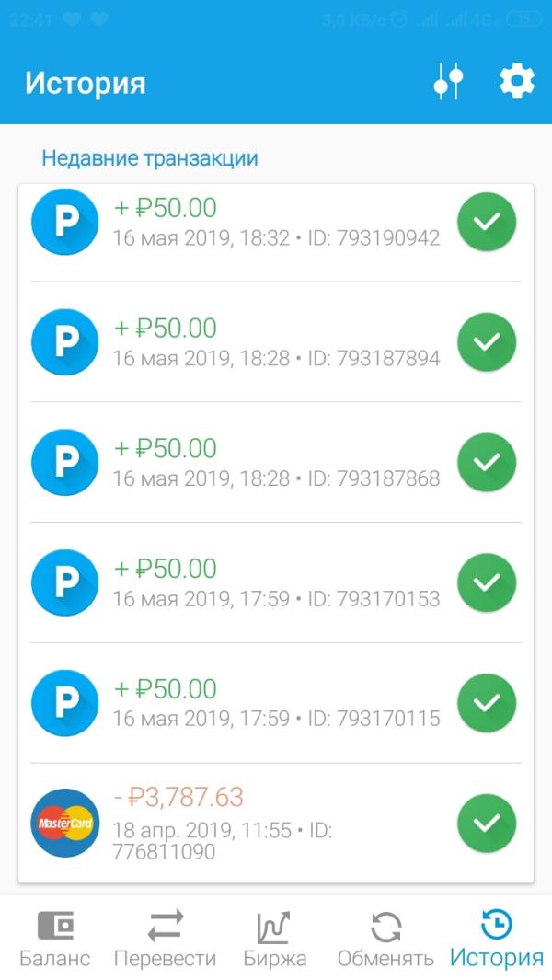Open the Биржа tab
552x980 pixels.
(275, 938)
